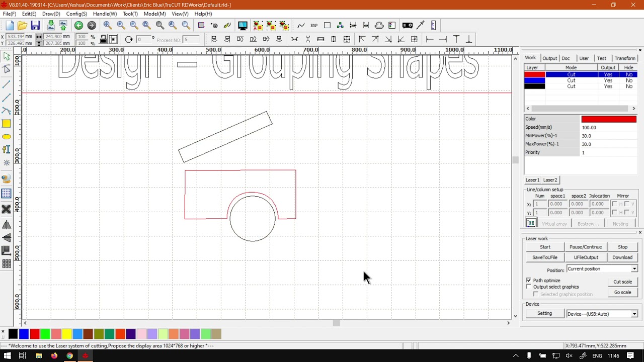Click the horizontal mirror tool
The height and width of the screenshot is (362, 644).
pyautogui.click(x=7, y=225)
